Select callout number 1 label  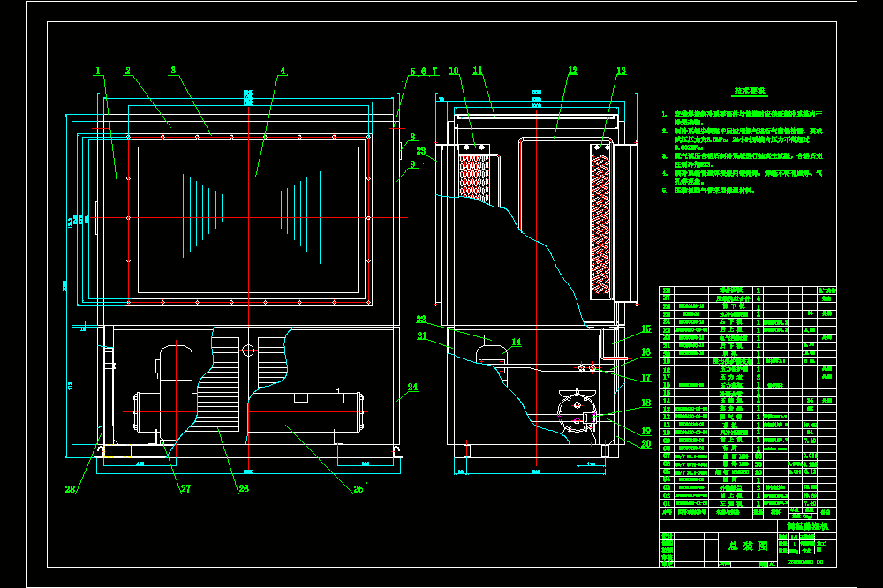click(98, 71)
